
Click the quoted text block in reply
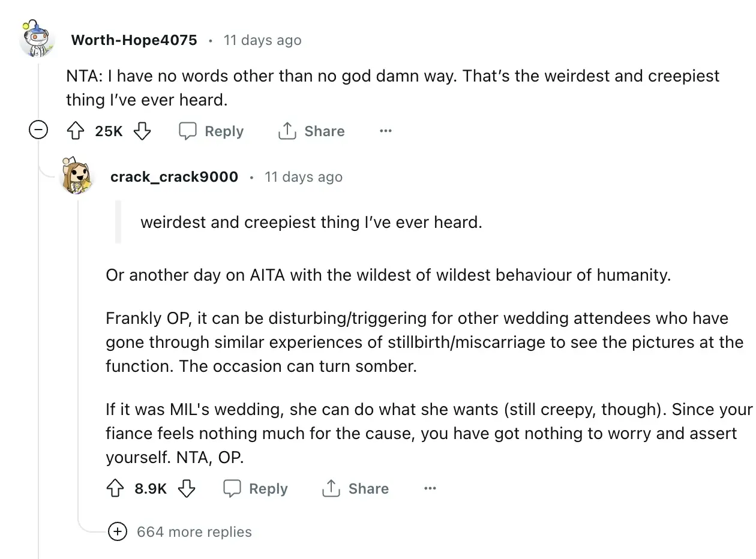[x=311, y=223]
